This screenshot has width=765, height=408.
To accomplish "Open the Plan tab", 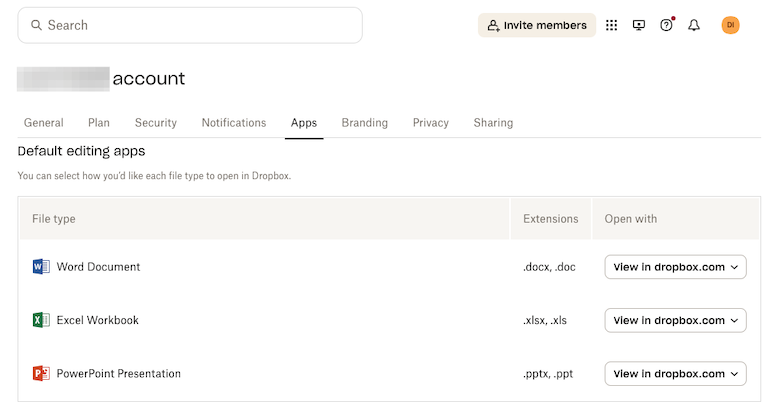I will (x=99, y=123).
